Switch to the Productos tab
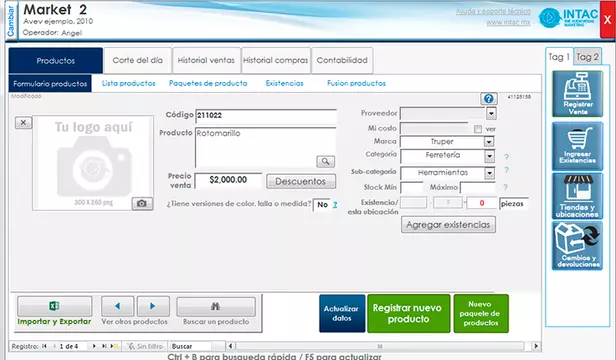 (56, 61)
